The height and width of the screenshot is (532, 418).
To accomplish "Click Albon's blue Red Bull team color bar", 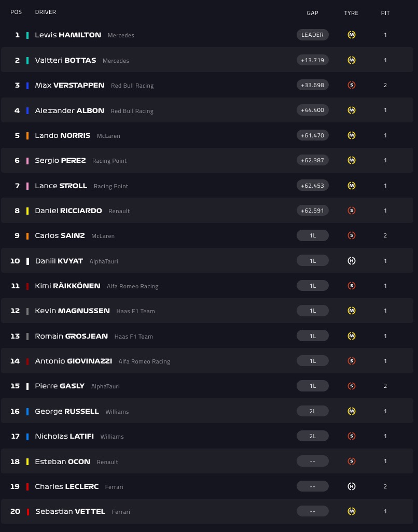I will [27, 110].
